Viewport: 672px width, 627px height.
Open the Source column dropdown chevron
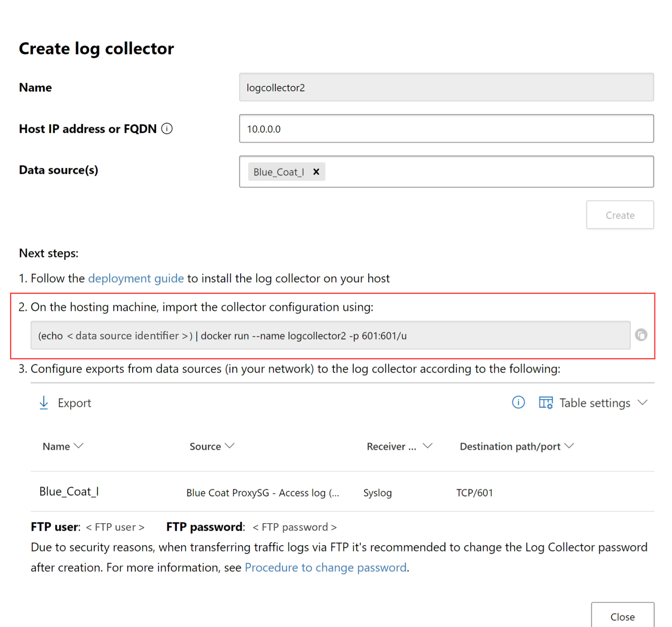click(x=229, y=446)
